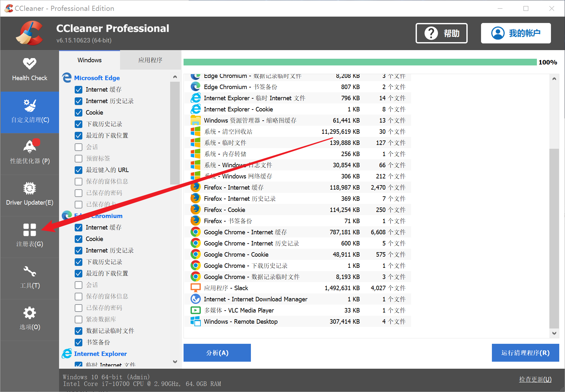Click 运行清理程序(R) button

(x=525, y=353)
